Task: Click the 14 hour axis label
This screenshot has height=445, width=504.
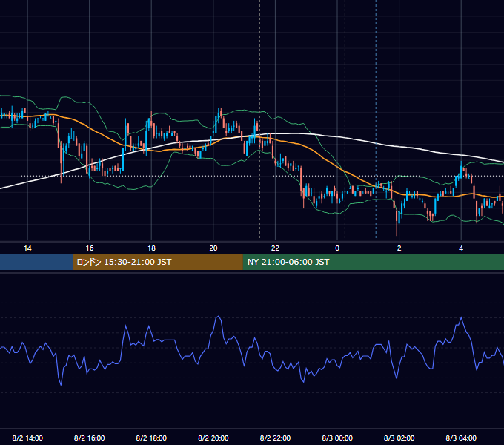Action: click(x=27, y=248)
